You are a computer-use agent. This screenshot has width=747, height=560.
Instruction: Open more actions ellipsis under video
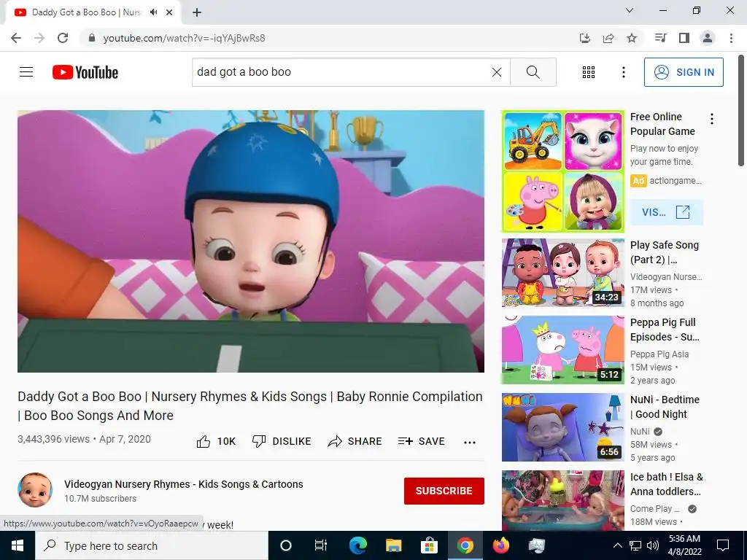coord(470,442)
